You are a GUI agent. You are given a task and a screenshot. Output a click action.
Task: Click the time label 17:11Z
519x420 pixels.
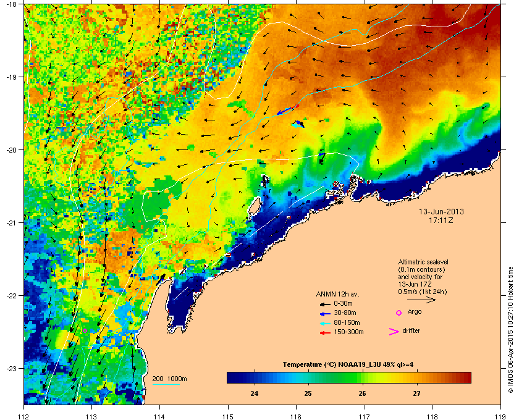tap(441, 220)
